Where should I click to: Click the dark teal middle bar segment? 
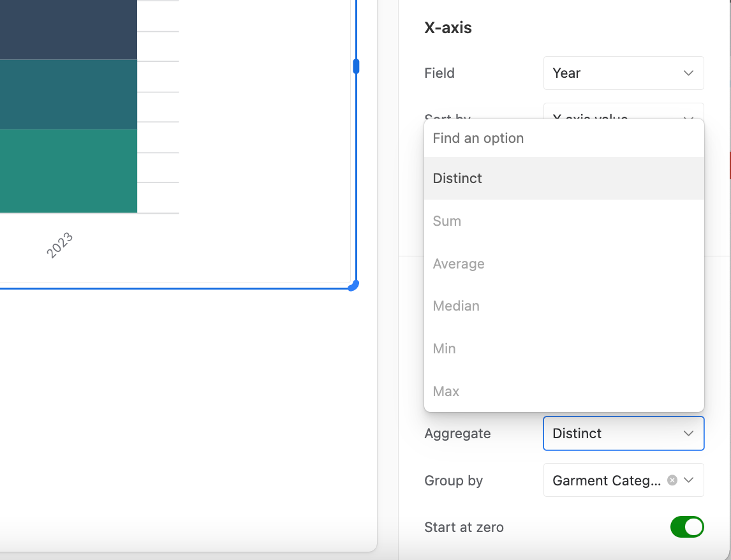click(68, 94)
